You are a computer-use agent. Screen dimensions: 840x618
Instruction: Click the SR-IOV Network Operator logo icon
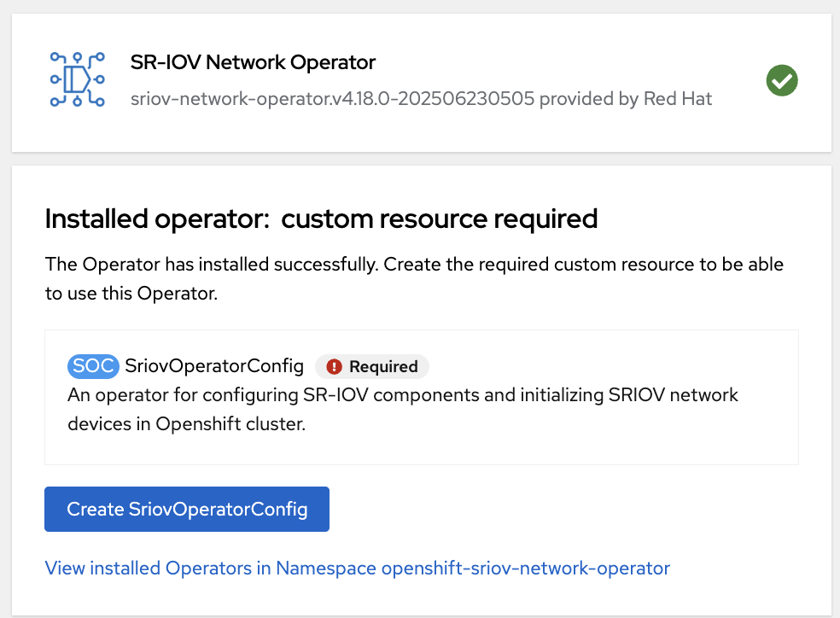coord(77,79)
